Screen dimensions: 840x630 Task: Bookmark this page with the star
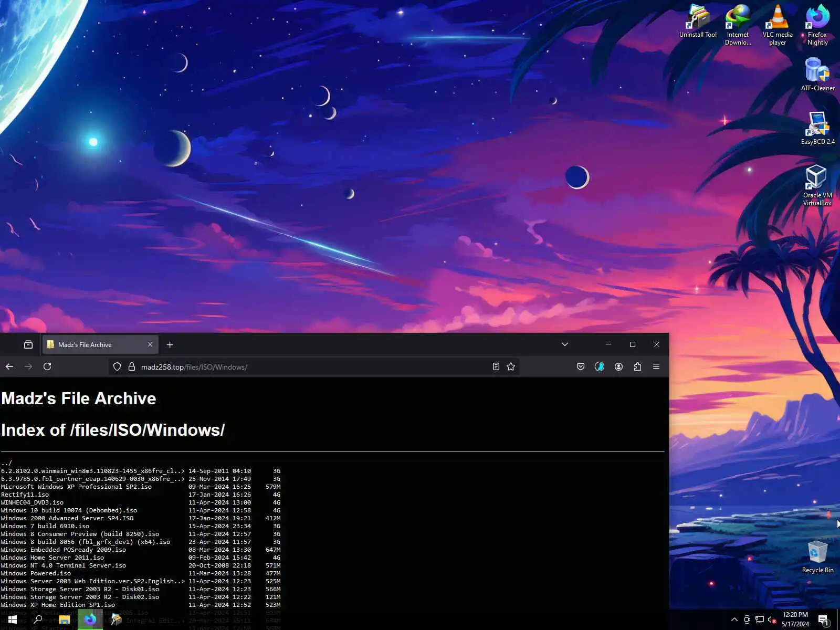511,366
